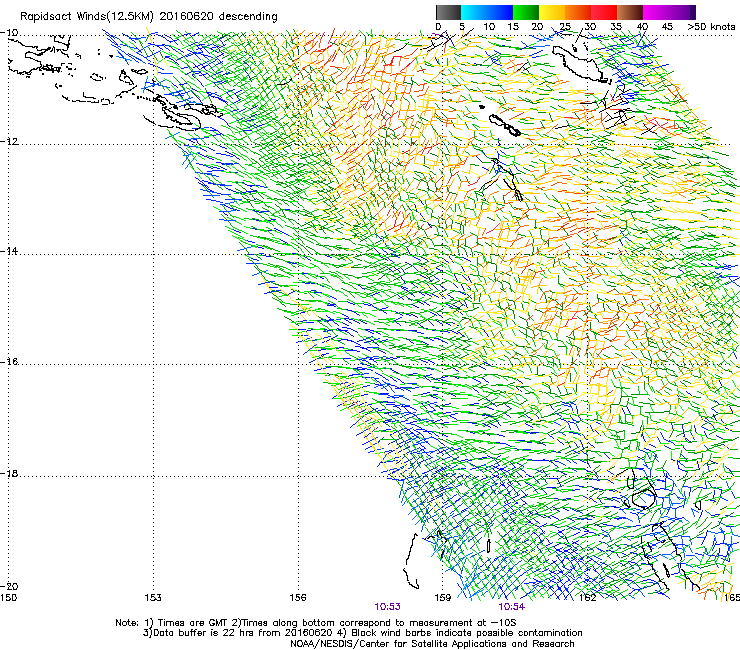Screen dimensions: 740x650
Task: Click the 'Rapidscat Winds(12.5KM) 20160620 descending' title
Action: [x=149, y=17]
